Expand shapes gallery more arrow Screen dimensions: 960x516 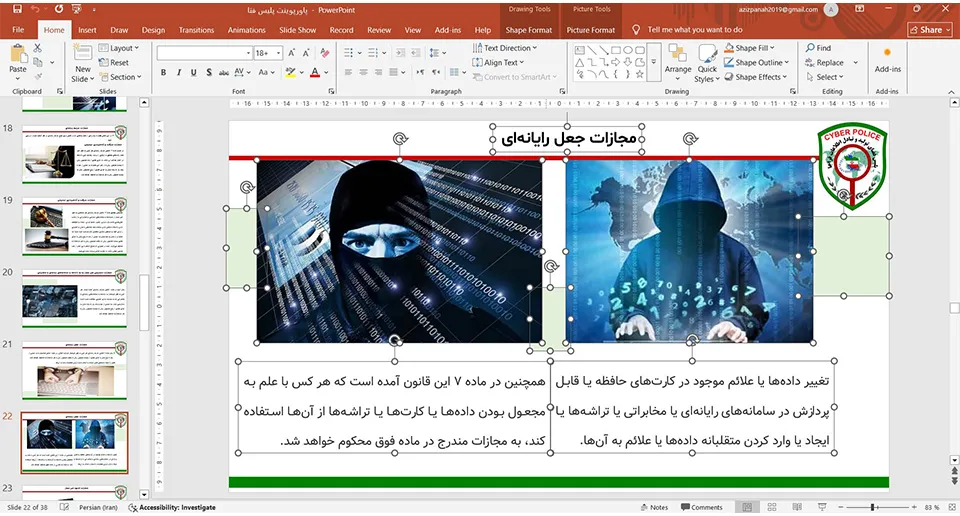pyautogui.click(x=653, y=62)
